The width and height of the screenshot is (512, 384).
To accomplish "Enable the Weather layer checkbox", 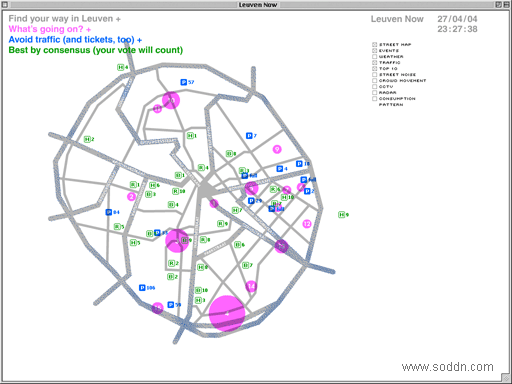I will (x=375, y=56).
